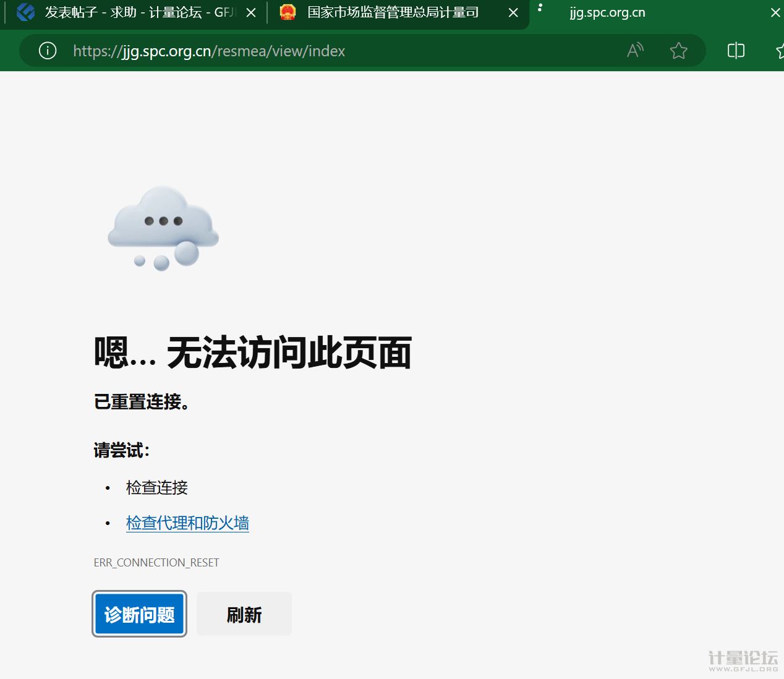Switch to 国家市场监督管理总局计量司 tab
The height and width of the screenshot is (679, 784).
393,12
